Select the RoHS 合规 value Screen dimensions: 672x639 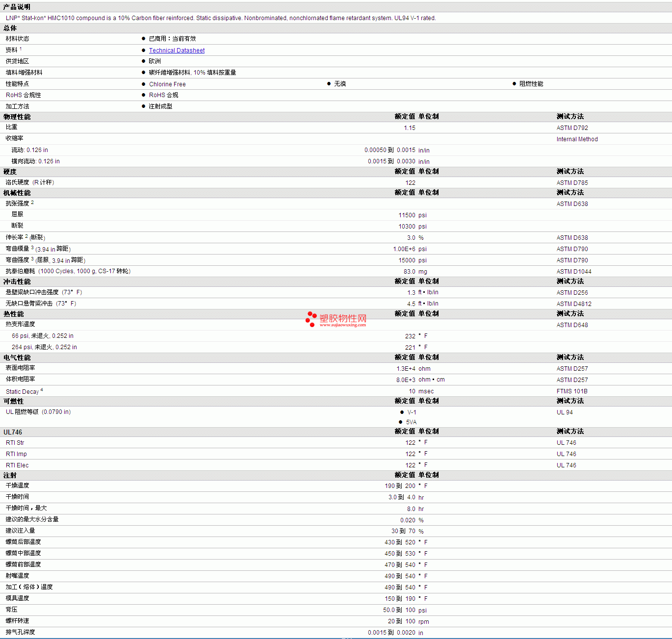coord(163,95)
